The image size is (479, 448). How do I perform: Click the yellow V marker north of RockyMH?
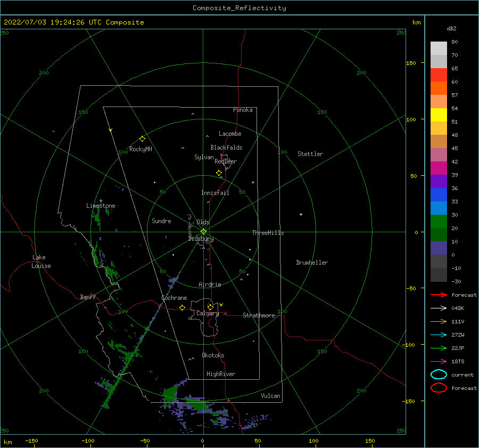[110, 130]
